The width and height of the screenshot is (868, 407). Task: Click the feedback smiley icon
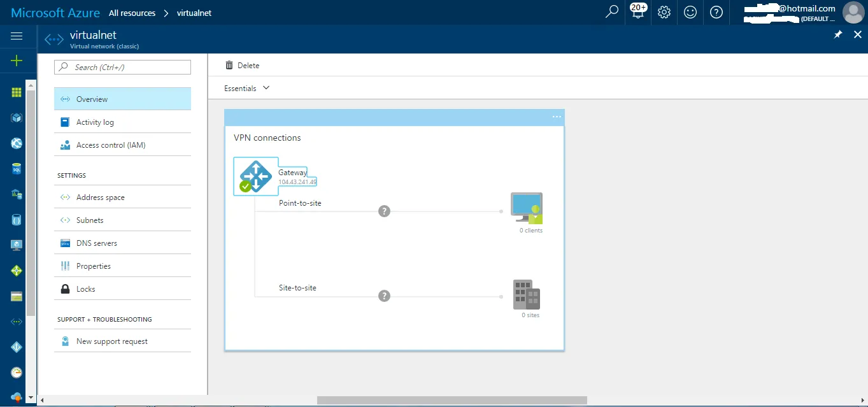(x=690, y=12)
